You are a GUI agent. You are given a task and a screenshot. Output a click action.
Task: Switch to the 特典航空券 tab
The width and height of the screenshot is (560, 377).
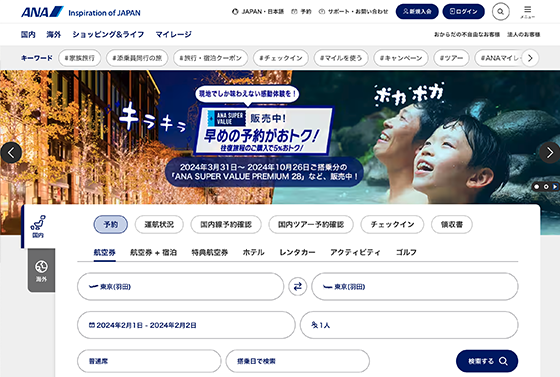(210, 252)
